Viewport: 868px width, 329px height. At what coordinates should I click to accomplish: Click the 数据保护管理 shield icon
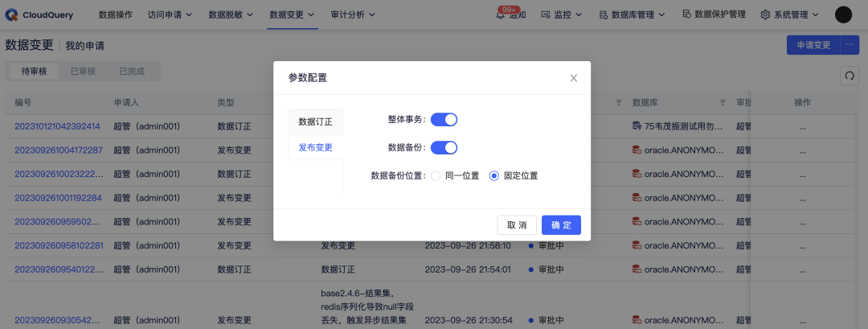point(686,14)
